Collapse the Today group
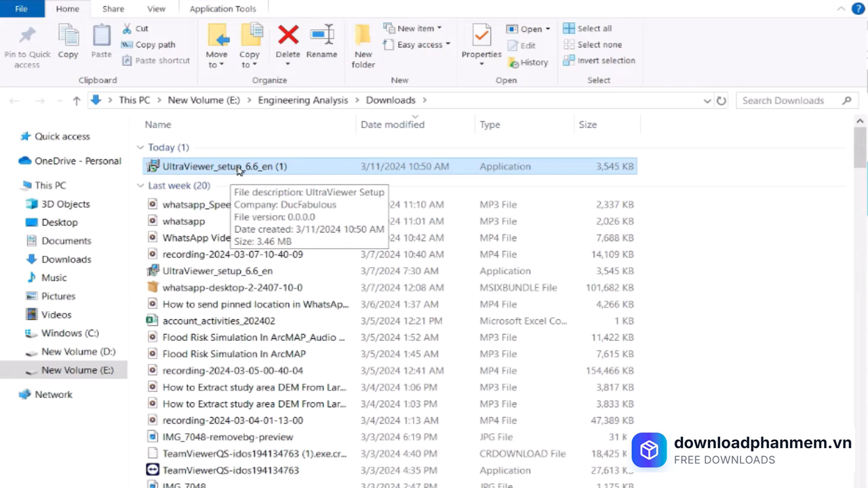This screenshot has height=488, width=868. [140, 147]
